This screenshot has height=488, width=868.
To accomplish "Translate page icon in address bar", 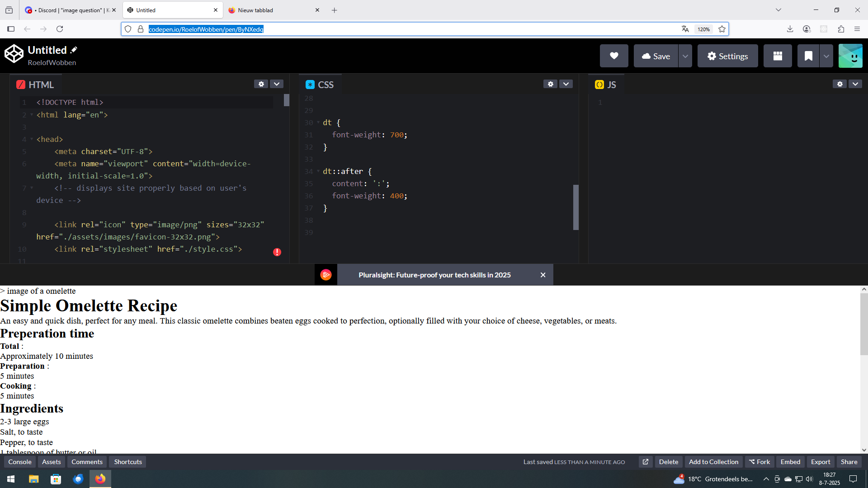I will (x=685, y=29).
